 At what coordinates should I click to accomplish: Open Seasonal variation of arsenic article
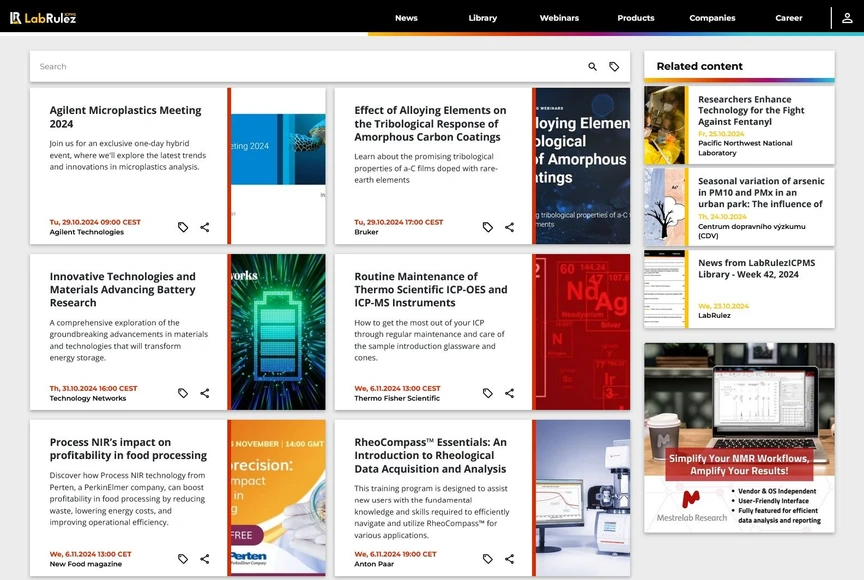[761, 192]
